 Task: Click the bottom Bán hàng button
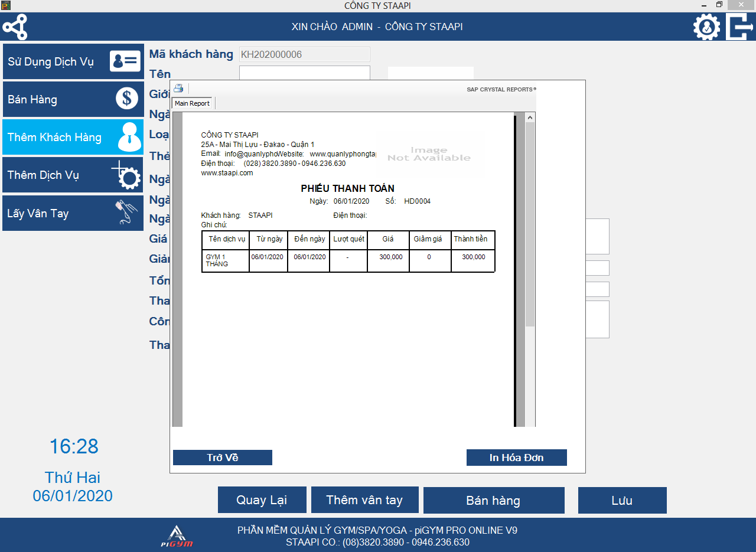tap(493, 500)
